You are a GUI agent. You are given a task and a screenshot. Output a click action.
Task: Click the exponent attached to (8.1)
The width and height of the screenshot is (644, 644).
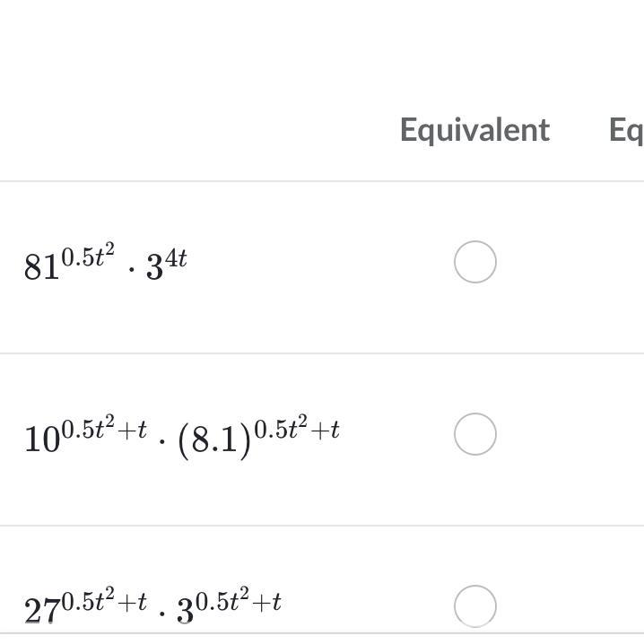(296, 428)
